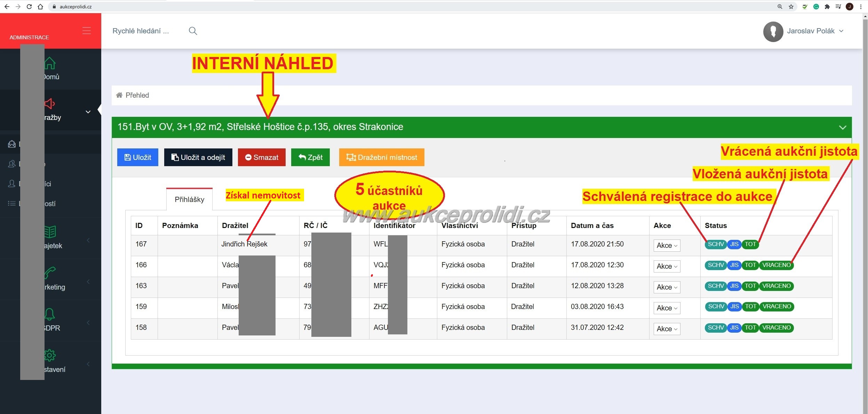The image size is (868, 414).
Task: Click the envelope icon in sidebar submenu
Action: pyautogui.click(x=12, y=144)
